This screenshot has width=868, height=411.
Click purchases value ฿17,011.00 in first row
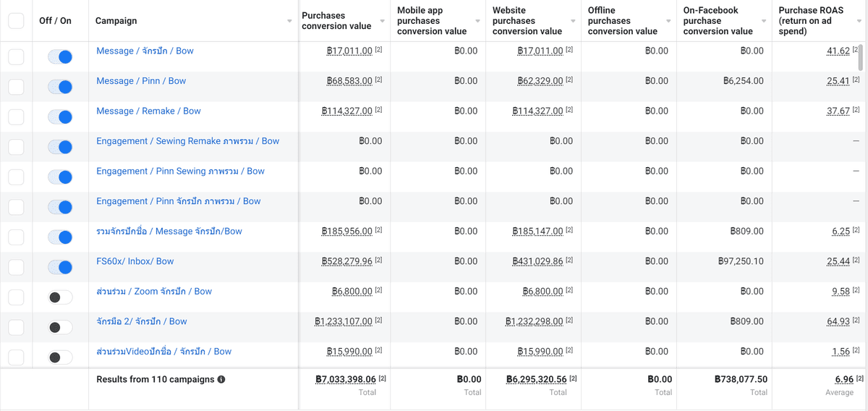(349, 51)
